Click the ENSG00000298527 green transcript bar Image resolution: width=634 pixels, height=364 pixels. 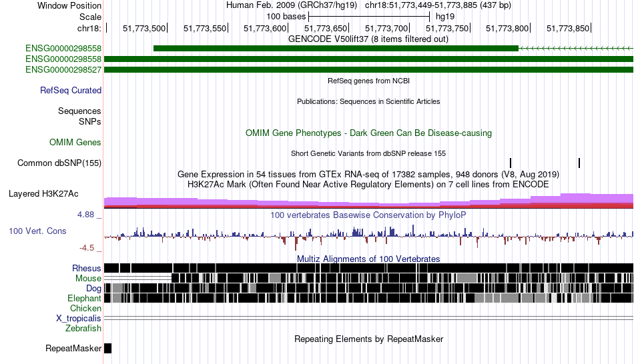point(368,69)
